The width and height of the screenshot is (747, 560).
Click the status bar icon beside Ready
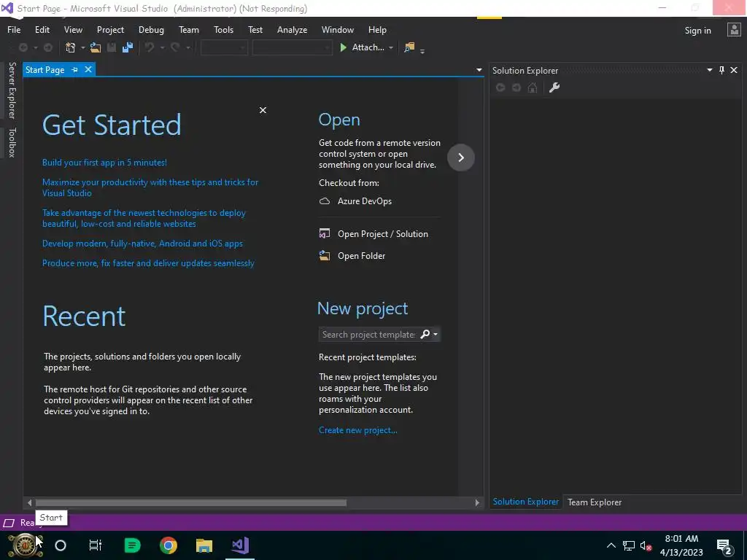click(9, 523)
